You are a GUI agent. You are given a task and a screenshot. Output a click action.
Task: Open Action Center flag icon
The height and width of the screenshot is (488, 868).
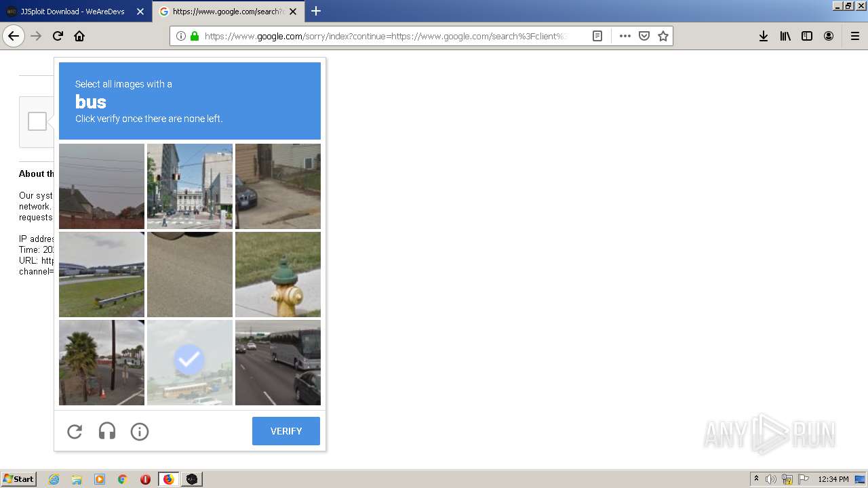click(804, 479)
